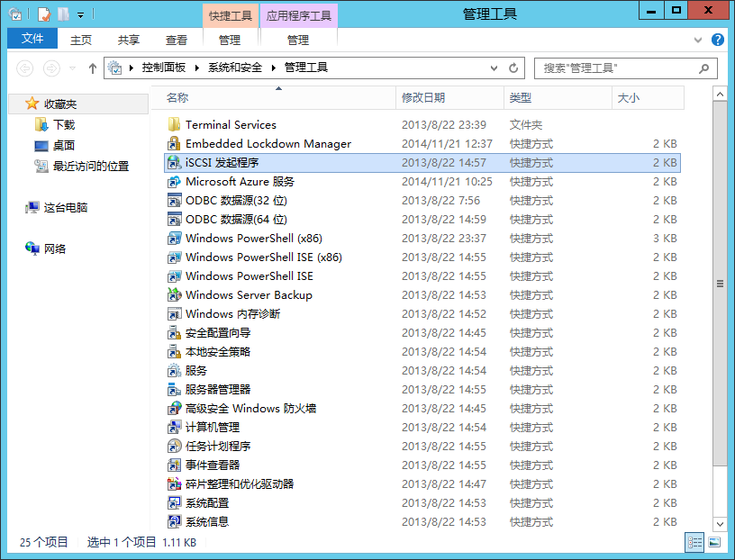The height and width of the screenshot is (560, 735).
Task: Select the 服务器管理器 icon
Action: (174, 390)
